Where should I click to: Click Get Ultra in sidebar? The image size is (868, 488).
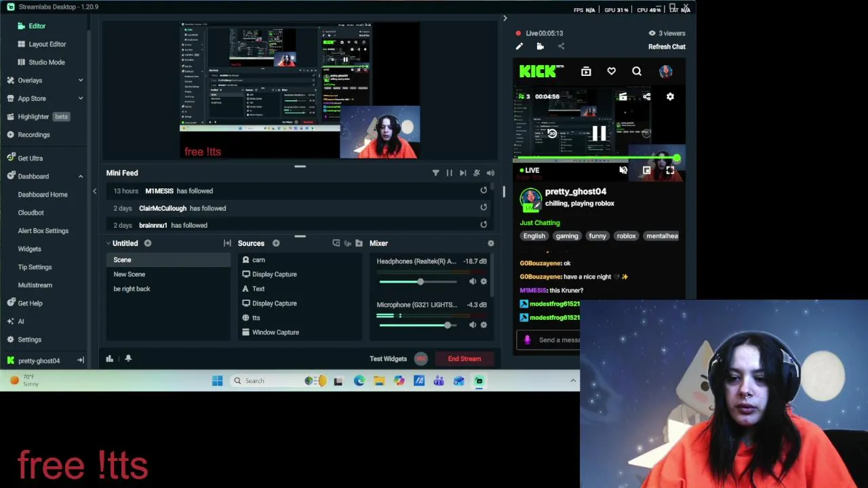tap(30, 159)
